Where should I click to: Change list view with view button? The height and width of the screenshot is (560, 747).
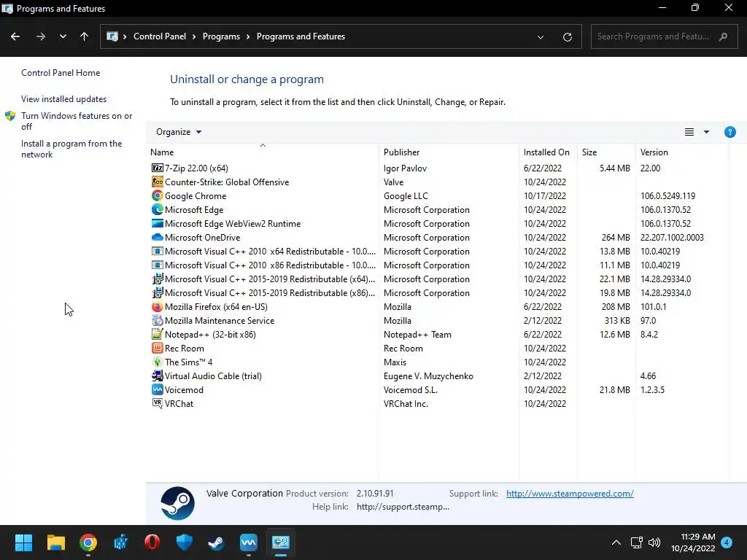(689, 132)
